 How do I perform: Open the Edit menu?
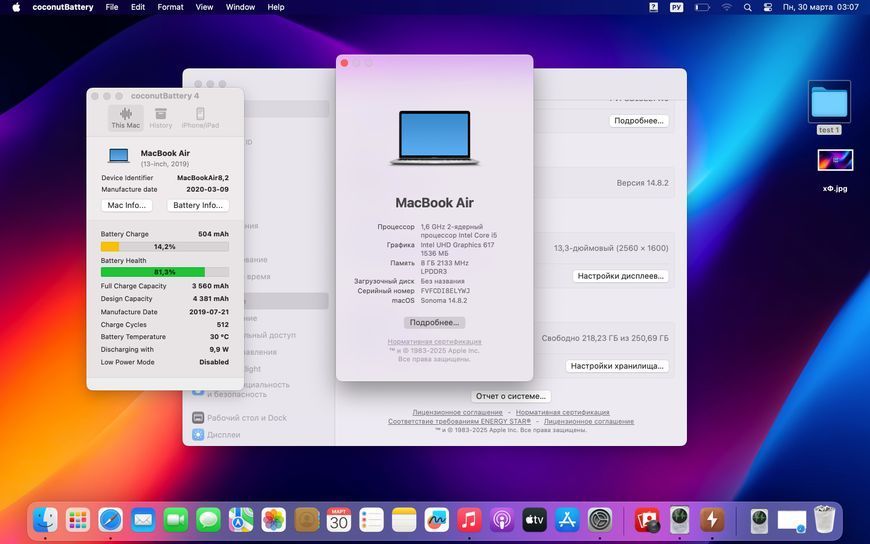click(x=138, y=7)
